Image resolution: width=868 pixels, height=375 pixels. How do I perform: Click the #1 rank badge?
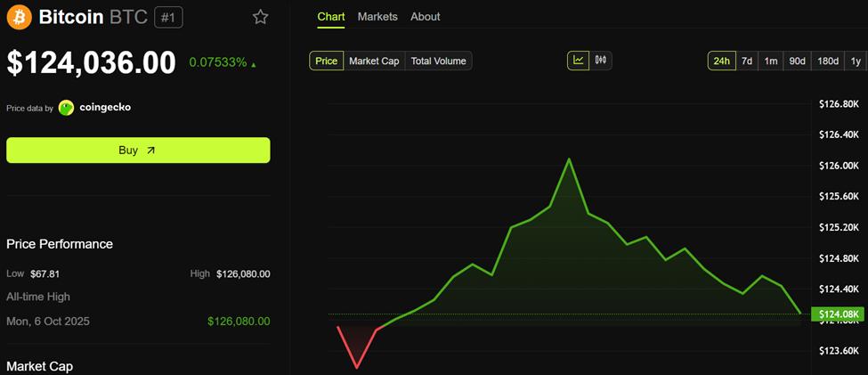click(167, 17)
